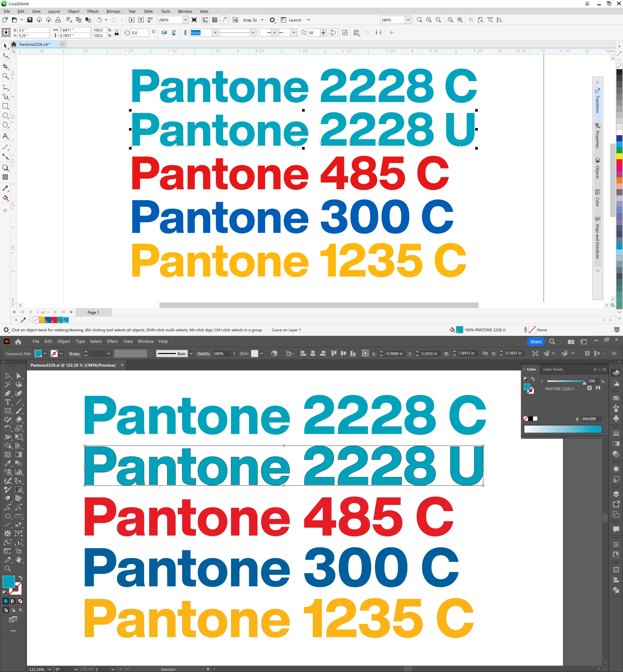
Task: Expand the 280% zoom level dropdown
Action: (x=185, y=20)
